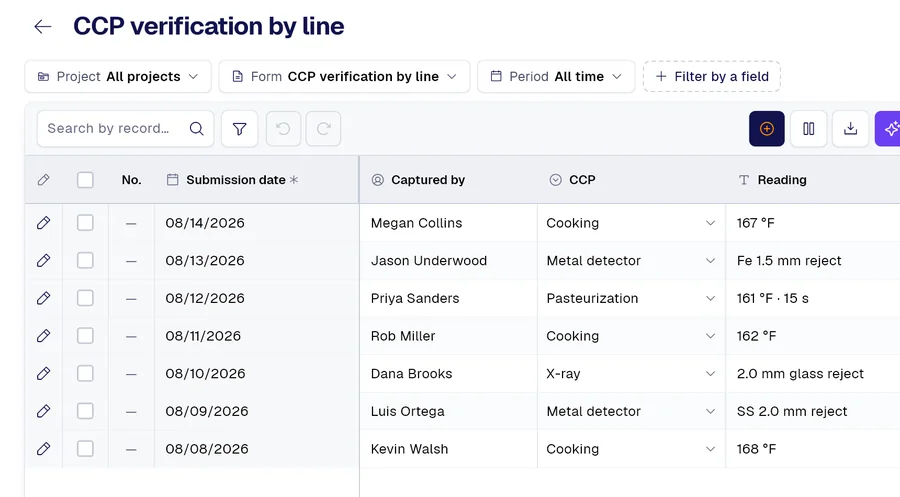Open the purple AI sparkle button
The width and height of the screenshot is (900, 497).
click(888, 129)
